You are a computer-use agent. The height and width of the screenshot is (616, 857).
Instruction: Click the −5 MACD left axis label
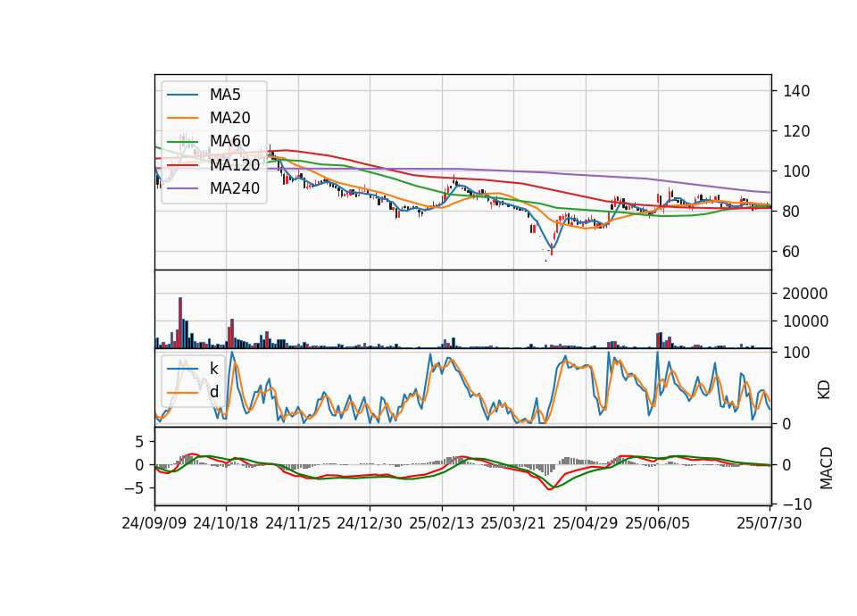coord(134,488)
